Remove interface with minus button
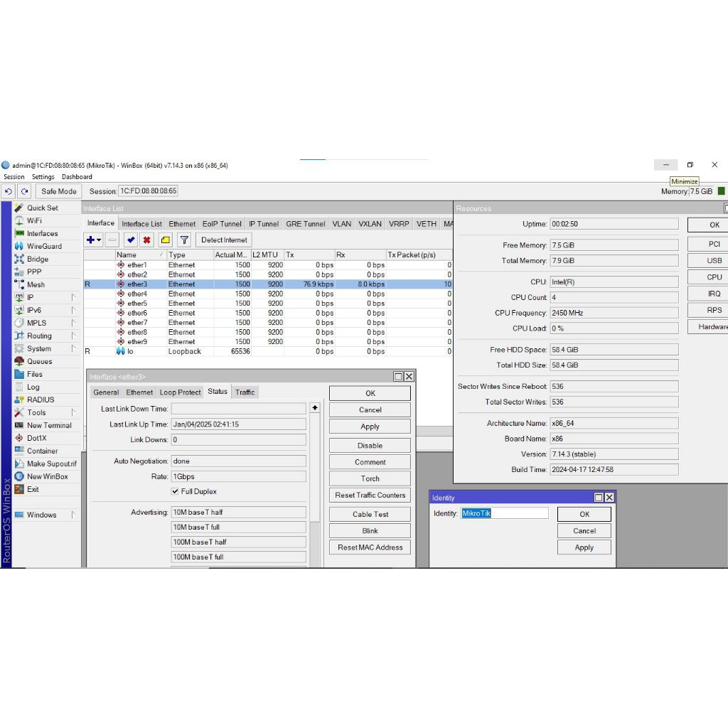 (x=112, y=240)
